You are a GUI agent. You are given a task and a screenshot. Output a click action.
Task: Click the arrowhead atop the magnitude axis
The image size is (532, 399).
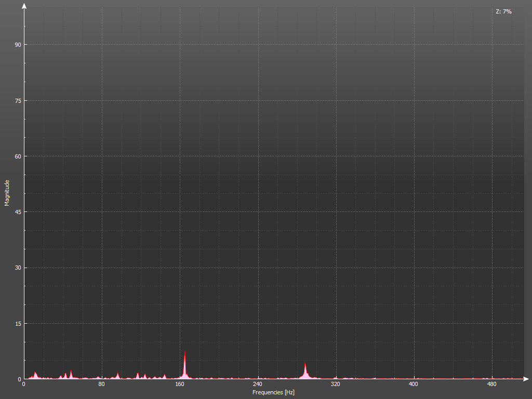click(x=24, y=6)
